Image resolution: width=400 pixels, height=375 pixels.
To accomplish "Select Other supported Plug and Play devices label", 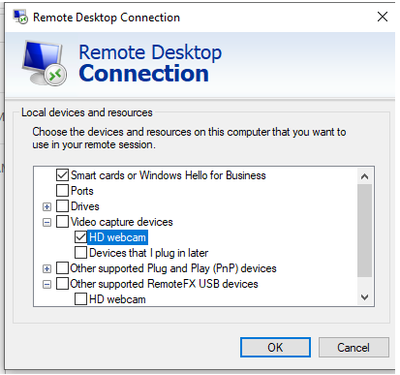I will coord(173,268).
